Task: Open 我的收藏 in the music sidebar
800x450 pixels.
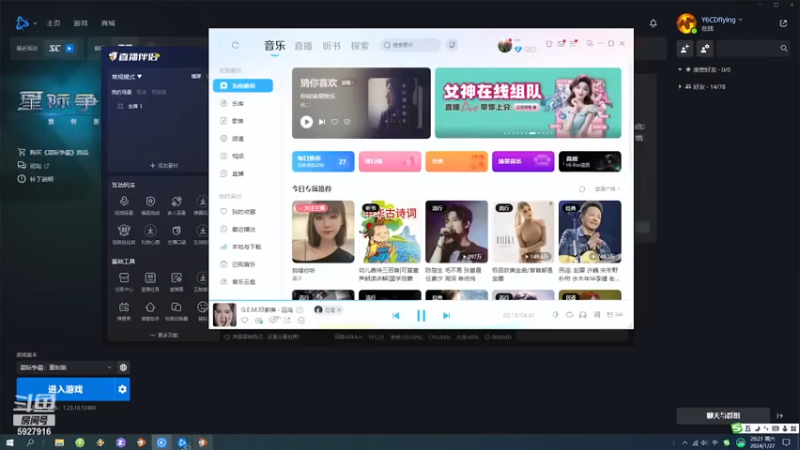Action: [243, 212]
